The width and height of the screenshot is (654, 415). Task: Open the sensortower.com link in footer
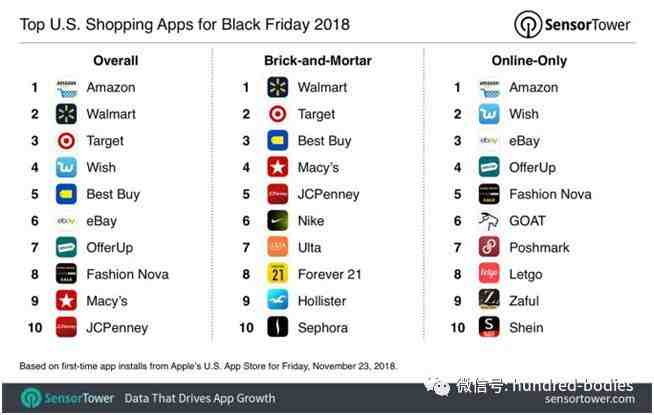click(x=589, y=400)
